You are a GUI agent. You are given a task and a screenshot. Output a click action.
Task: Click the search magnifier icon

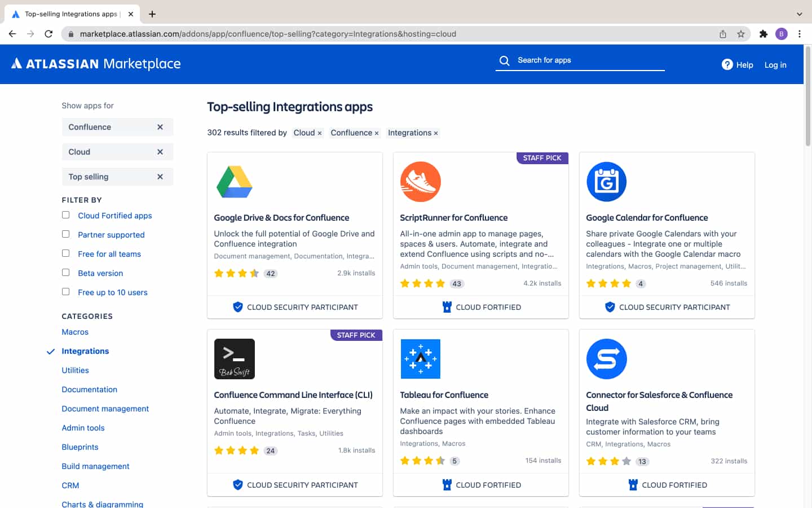(504, 60)
